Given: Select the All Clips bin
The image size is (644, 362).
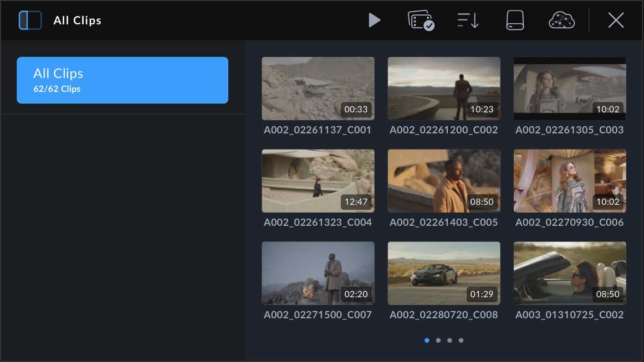Looking at the screenshot, I should coord(122,80).
